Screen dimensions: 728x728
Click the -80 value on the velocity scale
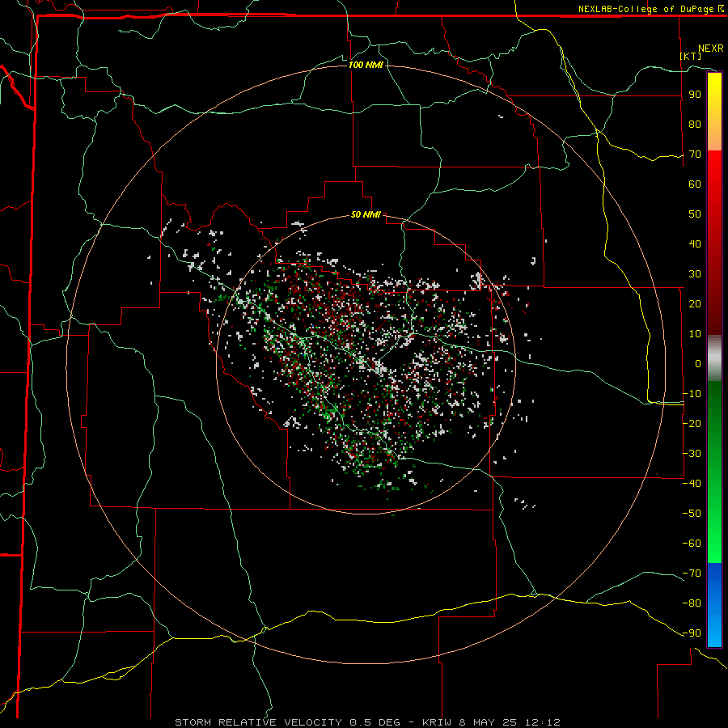click(x=692, y=603)
